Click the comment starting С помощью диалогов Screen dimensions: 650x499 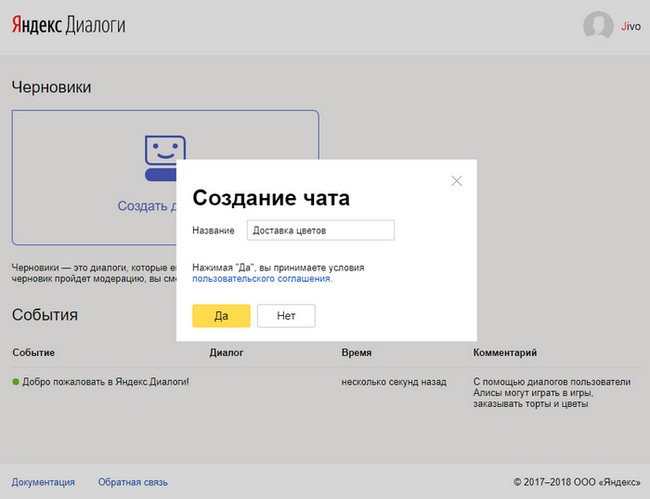(552, 392)
